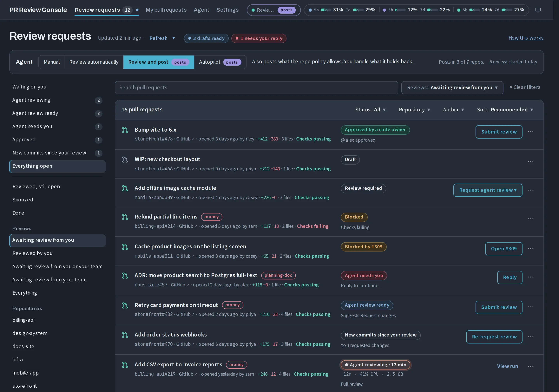Click the 1 needs your reply pill
559x392 pixels.
259,38
